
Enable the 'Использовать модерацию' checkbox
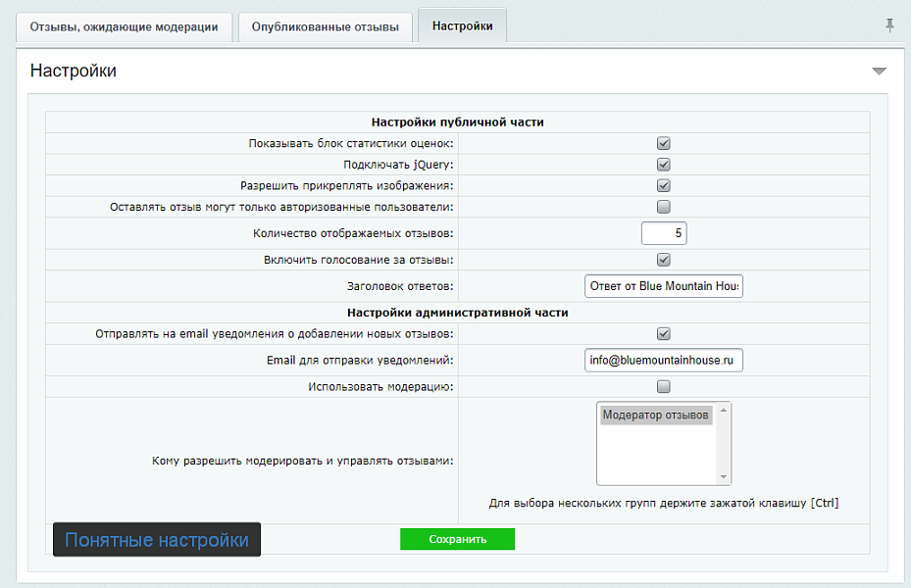[x=664, y=386]
